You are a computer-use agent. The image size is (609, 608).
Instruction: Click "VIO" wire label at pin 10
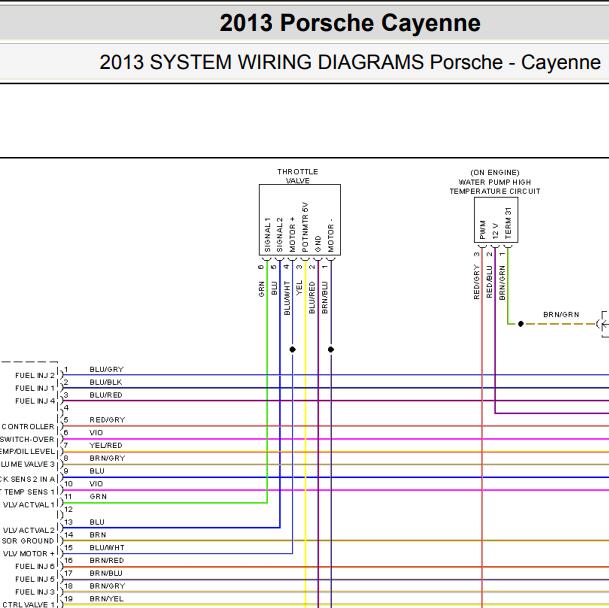tap(96, 484)
